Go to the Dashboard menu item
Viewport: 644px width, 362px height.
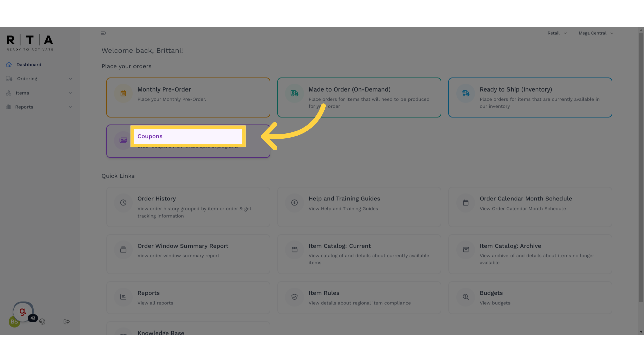[29, 65]
